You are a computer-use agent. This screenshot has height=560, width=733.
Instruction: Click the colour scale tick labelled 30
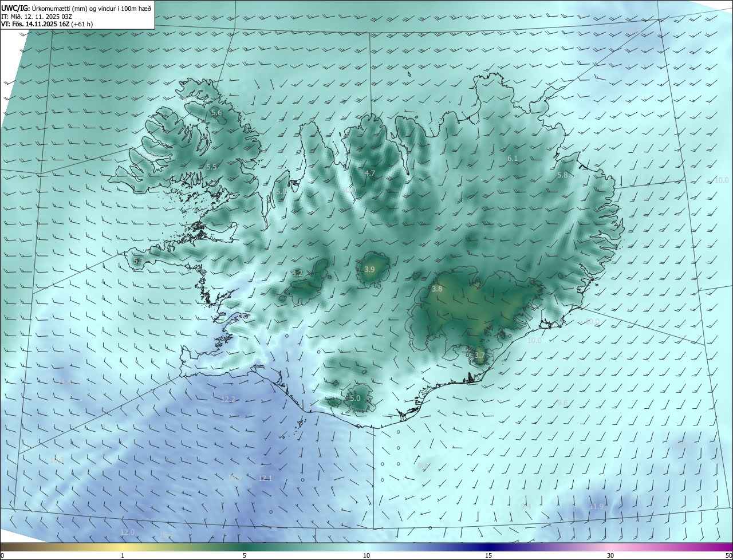tap(610, 555)
